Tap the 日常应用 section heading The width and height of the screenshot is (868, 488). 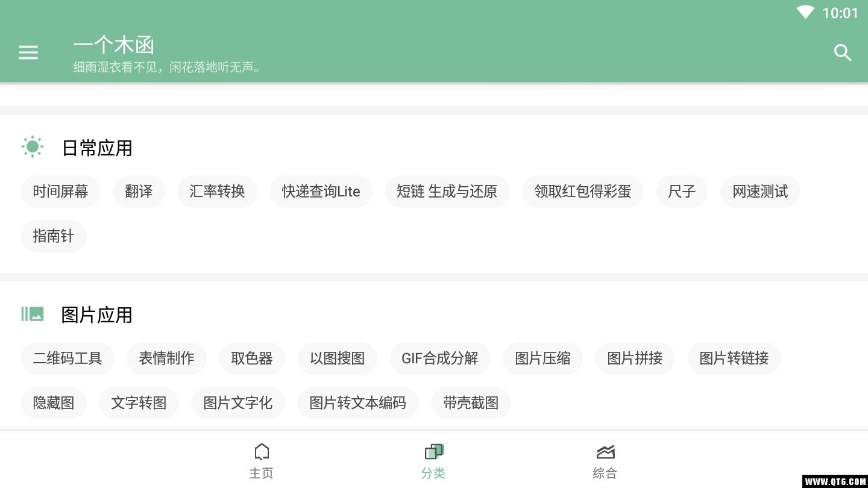point(97,148)
